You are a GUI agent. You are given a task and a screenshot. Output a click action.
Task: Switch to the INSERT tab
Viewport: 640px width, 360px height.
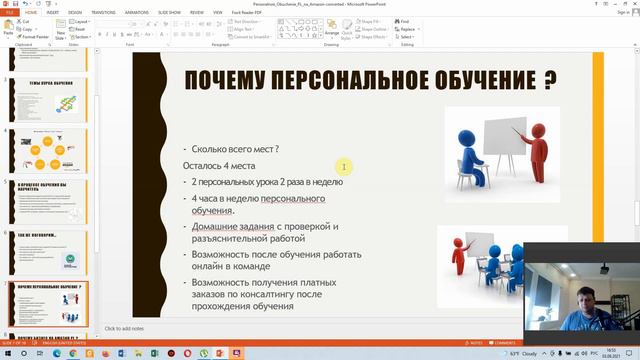coord(52,12)
